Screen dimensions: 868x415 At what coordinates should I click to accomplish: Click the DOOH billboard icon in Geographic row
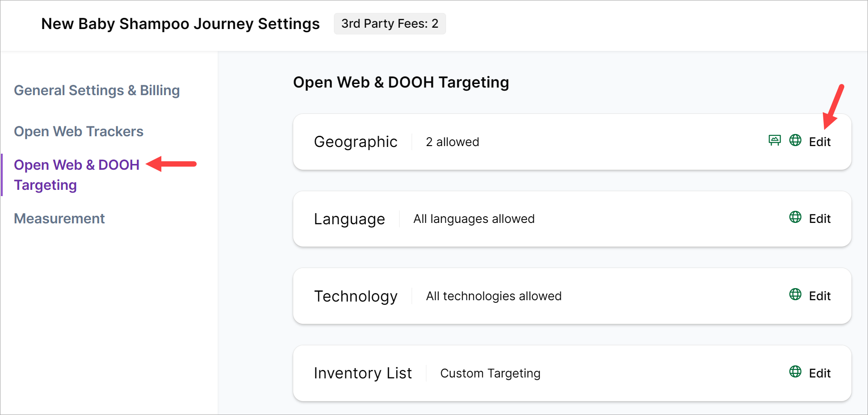775,141
